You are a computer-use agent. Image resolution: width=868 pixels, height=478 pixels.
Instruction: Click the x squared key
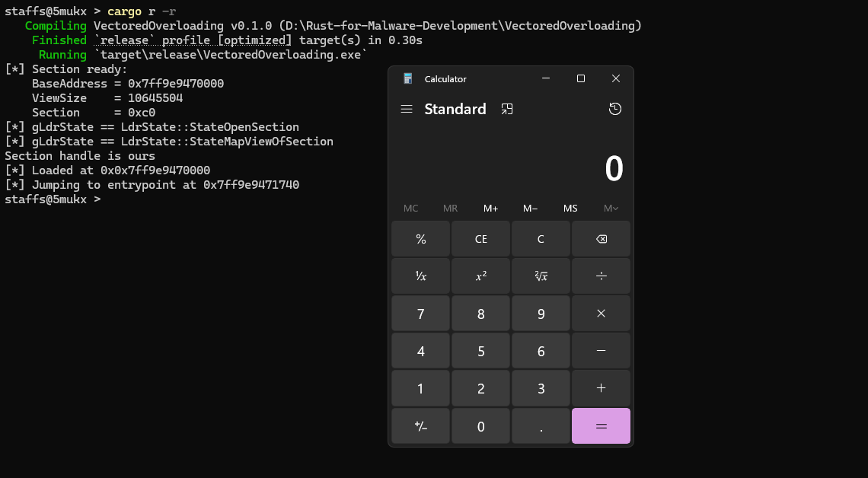coord(480,276)
